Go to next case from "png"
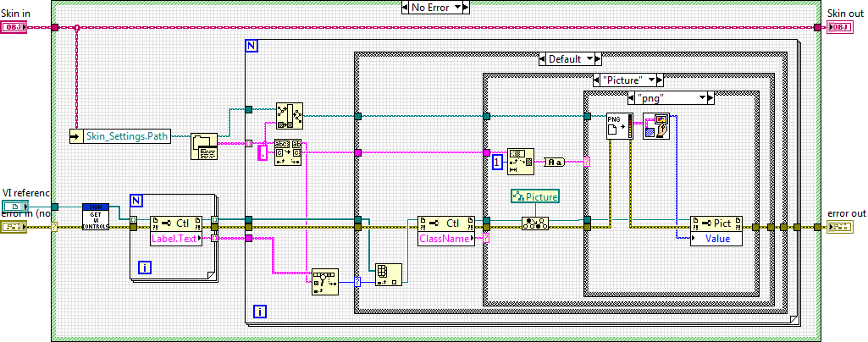This screenshot has height=342, width=868. click(x=710, y=98)
